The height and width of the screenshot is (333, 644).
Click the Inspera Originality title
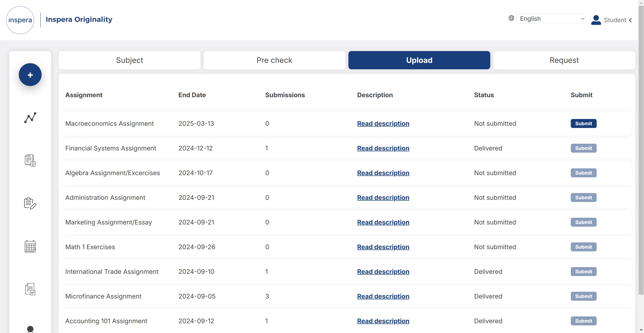[79, 19]
